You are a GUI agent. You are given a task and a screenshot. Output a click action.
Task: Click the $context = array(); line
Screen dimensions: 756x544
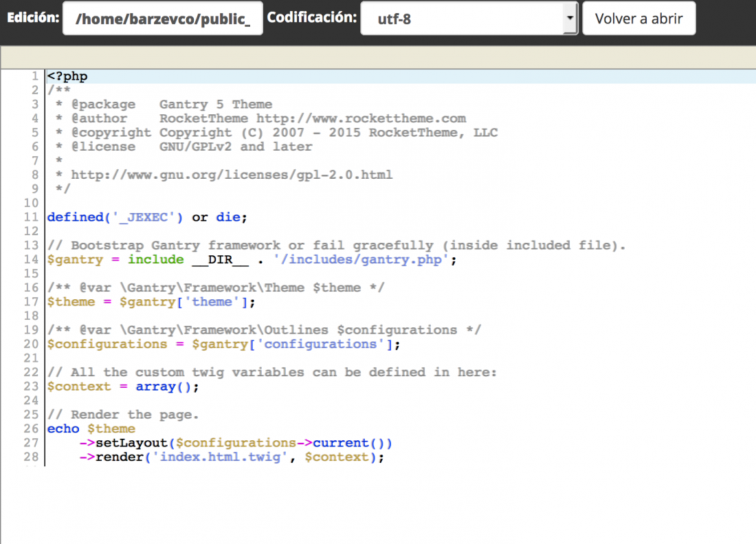click(x=123, y=387)
